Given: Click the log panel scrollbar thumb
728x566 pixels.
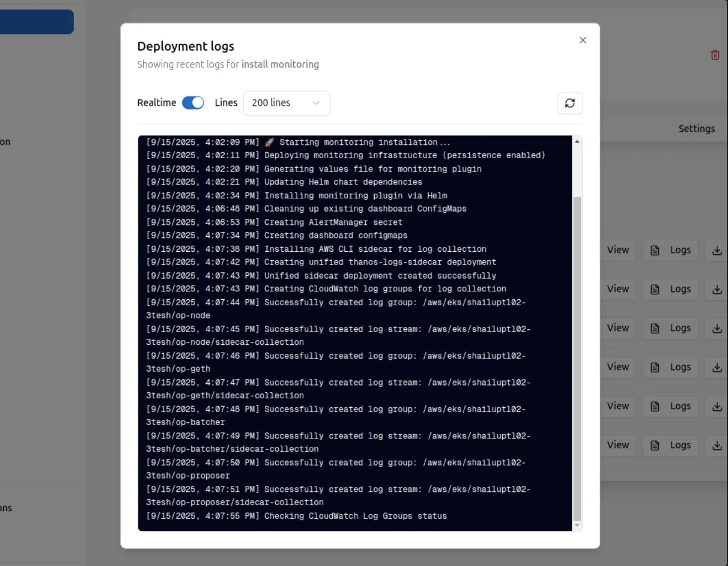Looking at the screenshot, I should pos(577,357).
